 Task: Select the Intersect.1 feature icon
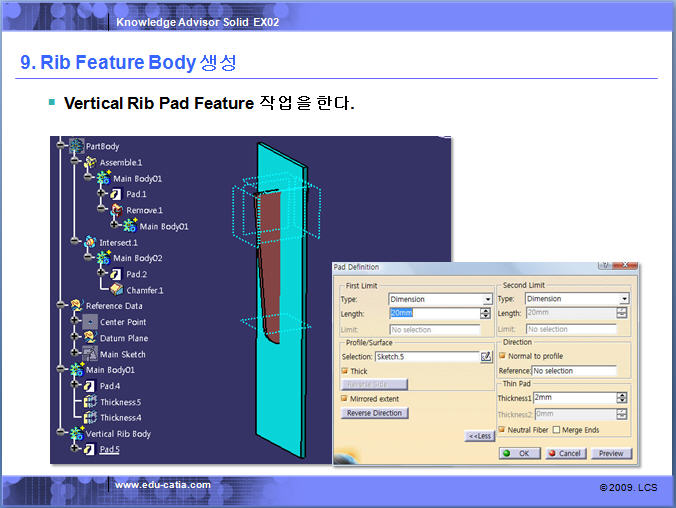click(89, 242)
